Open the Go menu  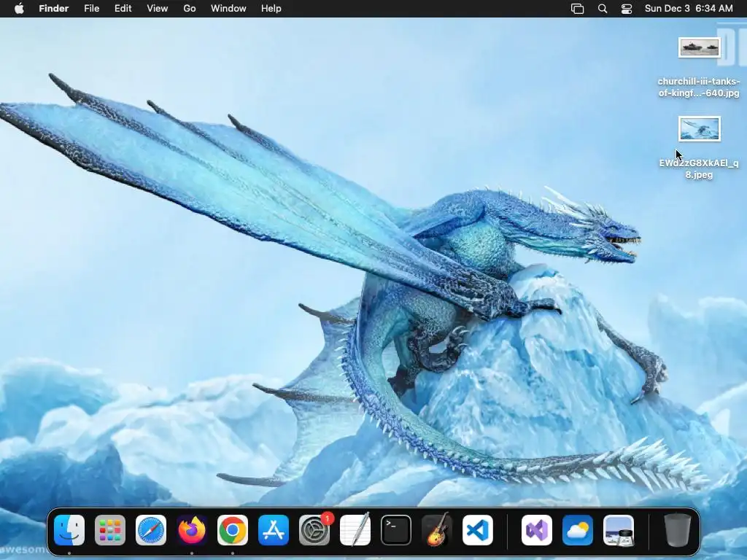[x=190, y=9]
